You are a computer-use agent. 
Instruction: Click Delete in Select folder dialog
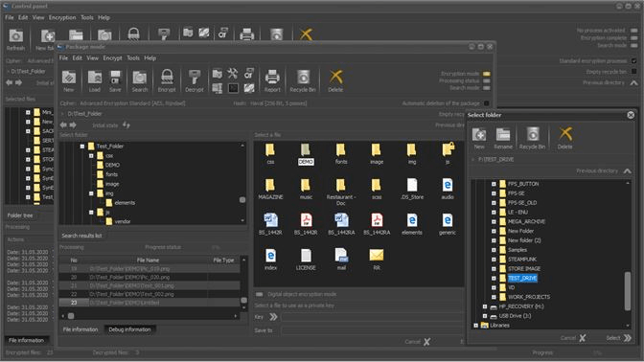click(x=565, y=138)
